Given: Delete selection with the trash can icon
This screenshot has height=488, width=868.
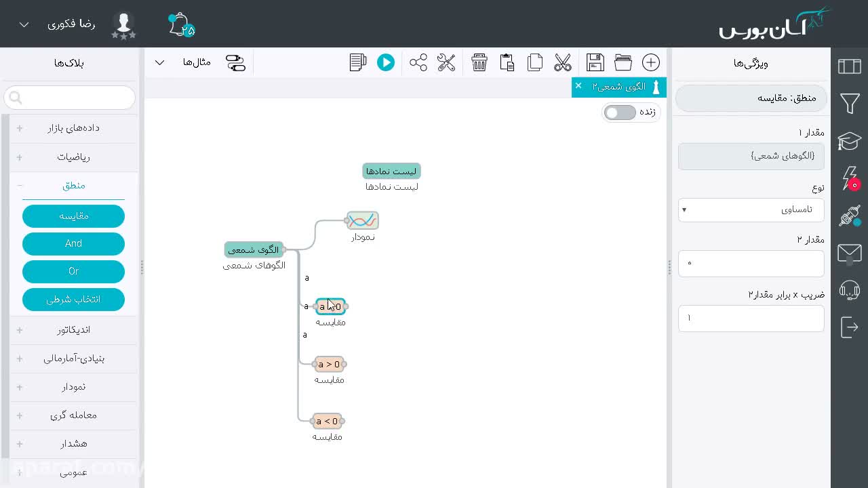Looking at the screenshot, I should click(x=479, y=62).
